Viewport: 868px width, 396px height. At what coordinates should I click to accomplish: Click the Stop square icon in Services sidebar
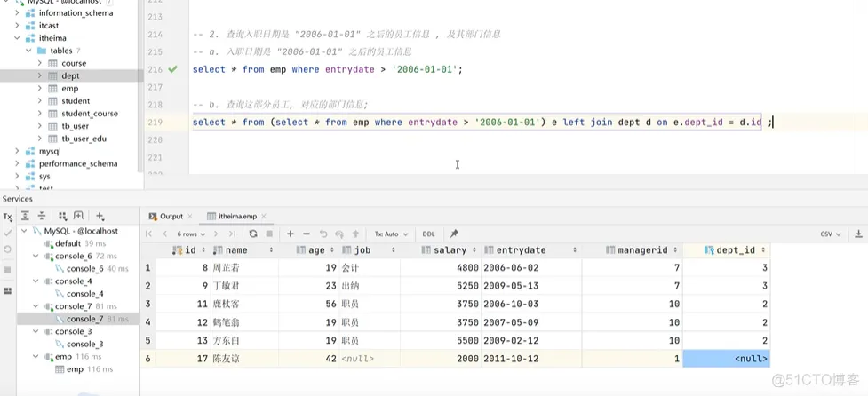pos(8,269)
